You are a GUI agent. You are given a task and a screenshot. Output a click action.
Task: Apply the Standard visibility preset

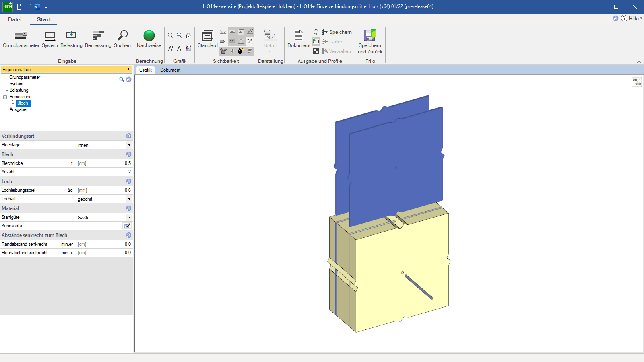click(208, 39)
